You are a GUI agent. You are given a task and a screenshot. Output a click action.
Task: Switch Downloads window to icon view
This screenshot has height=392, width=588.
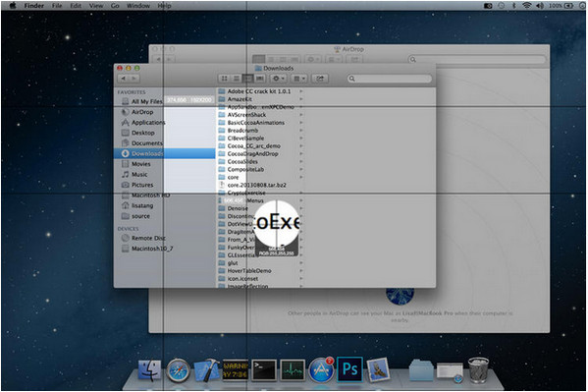coord(224,79)
